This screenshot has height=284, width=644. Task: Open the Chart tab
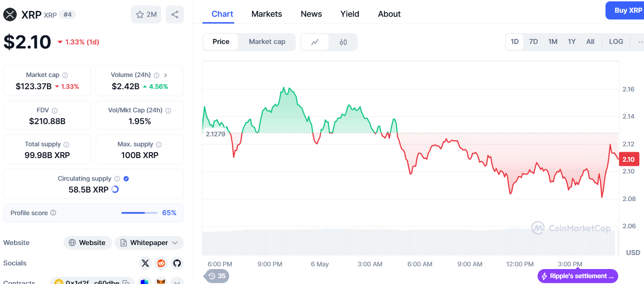[222, 14]
